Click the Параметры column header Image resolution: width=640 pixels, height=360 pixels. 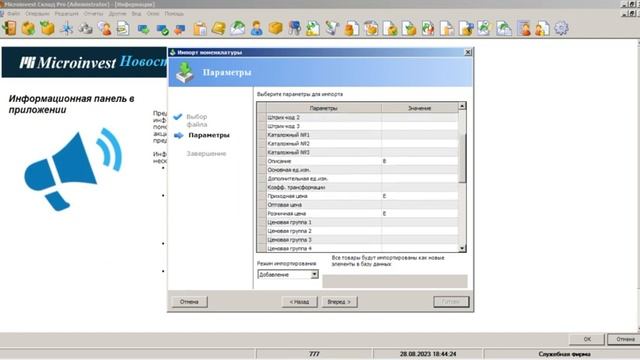click(324, 108)
